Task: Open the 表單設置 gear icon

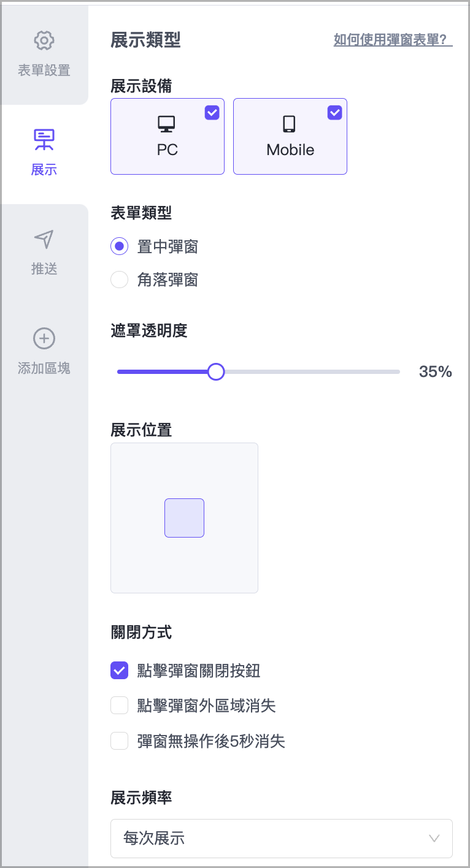Action: [44, 41]
